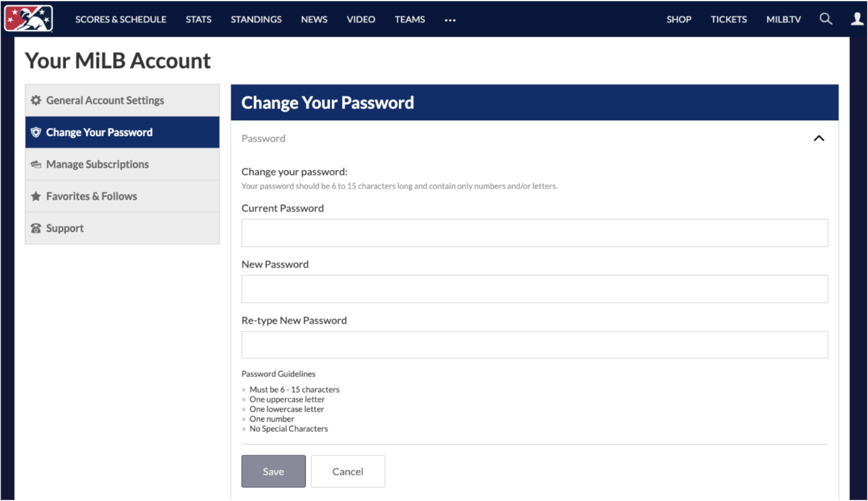Screen dimensions: 868x501
Task: Click the New Password input box
Action: click(534, 288)
